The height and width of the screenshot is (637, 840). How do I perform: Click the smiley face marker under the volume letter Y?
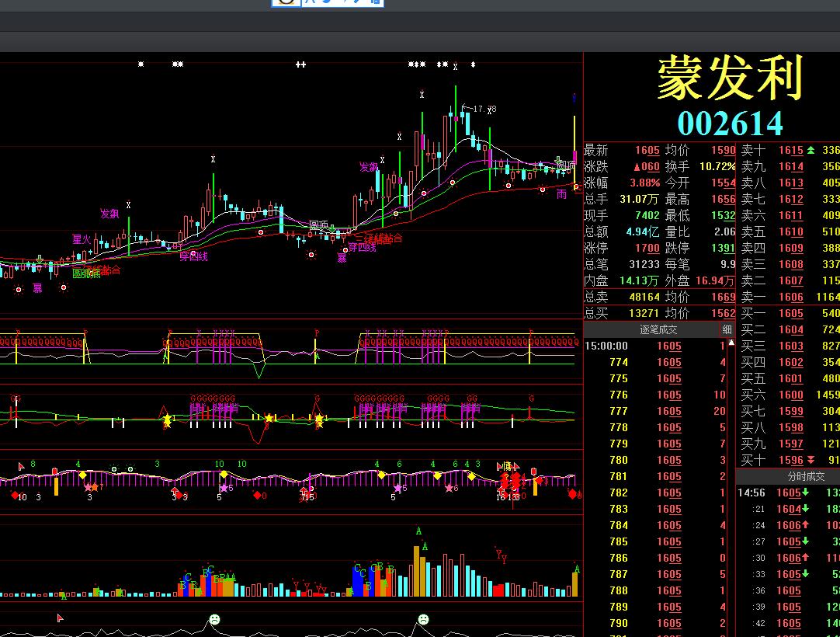[423, 619]
